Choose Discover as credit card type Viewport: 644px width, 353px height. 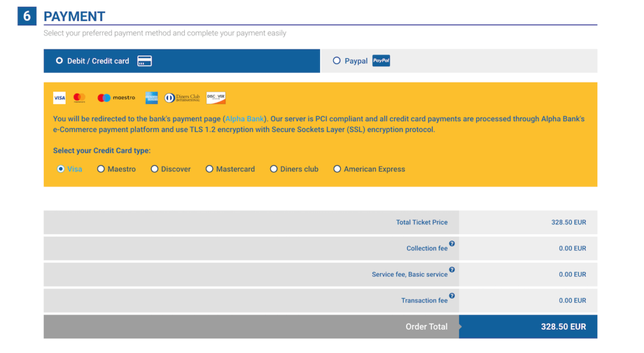pyautogui.click(x=155, y=169)
